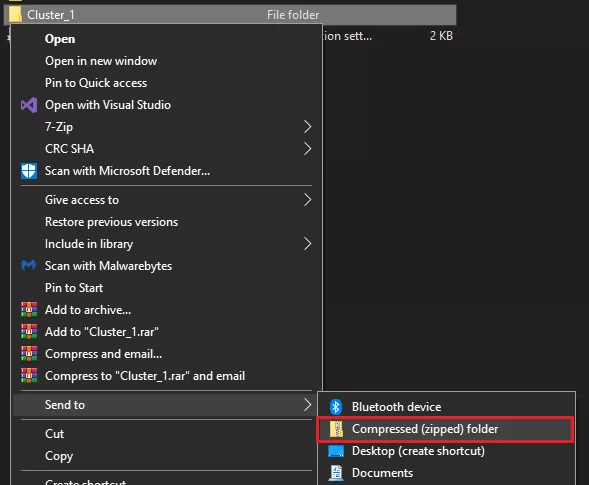The image size is (589, 485).
Task: Click the Malwarebytes logo icon
Action: click(x=29, y=266)
